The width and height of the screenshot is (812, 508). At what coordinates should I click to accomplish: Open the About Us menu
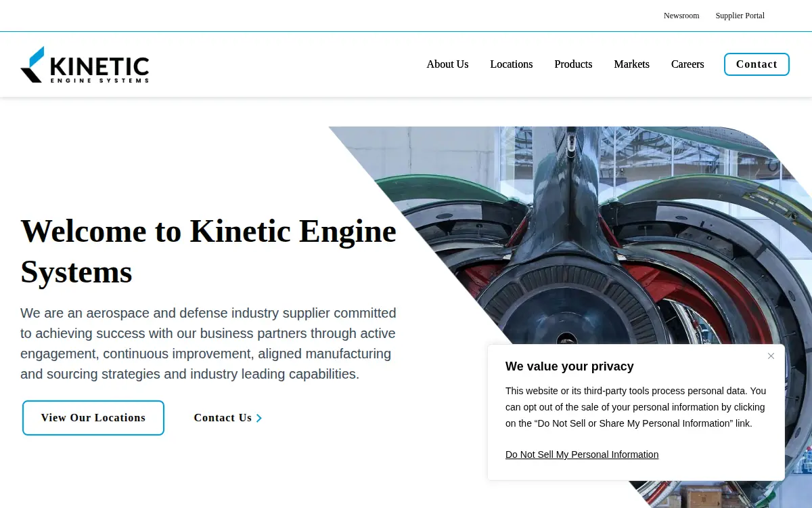(447, 64)
